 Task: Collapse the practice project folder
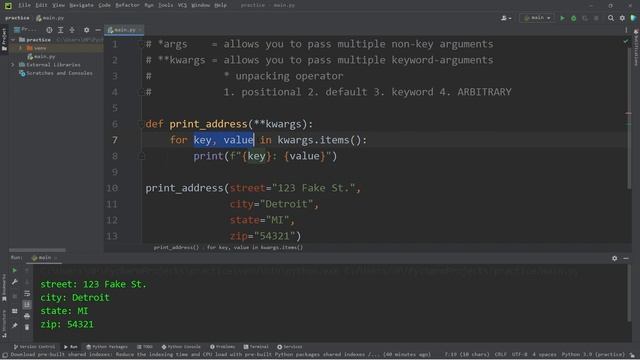[x=13, y=40]
